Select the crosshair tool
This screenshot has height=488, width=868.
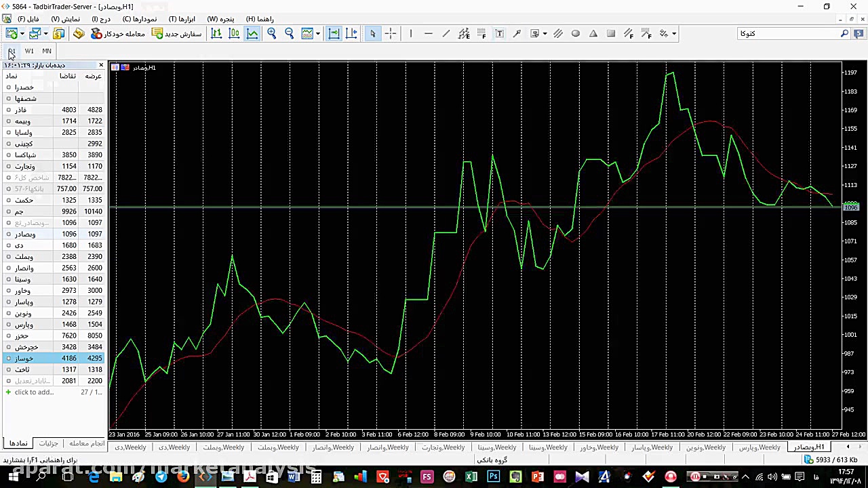(391, 33)
